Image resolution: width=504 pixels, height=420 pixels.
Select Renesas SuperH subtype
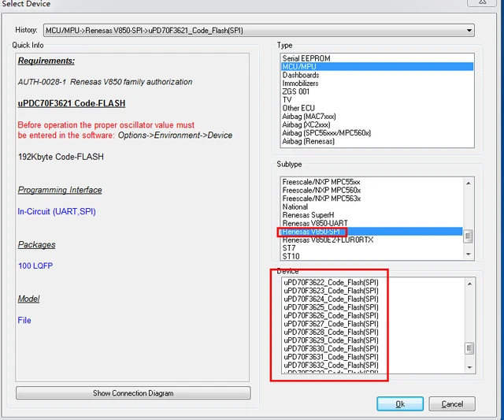pyautogui.click(x=308, y=215)
